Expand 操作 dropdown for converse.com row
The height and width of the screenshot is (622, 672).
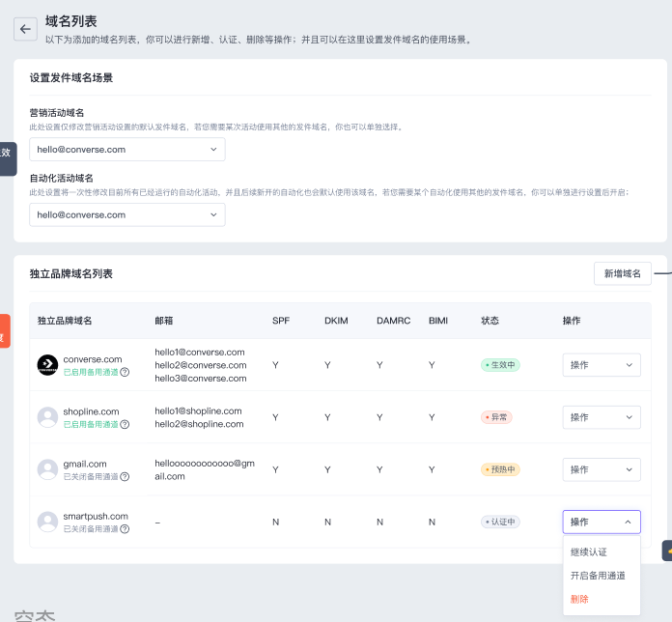[x=601, y=365]
